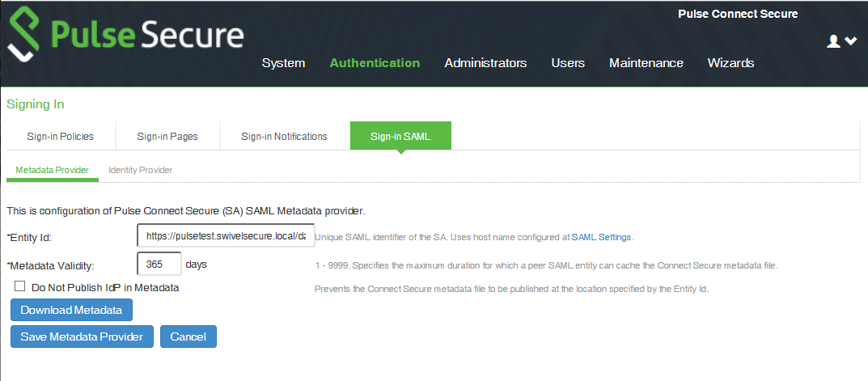Open the Wizards menu
Viewport: 868px width, 381px height.
point(730,63)
